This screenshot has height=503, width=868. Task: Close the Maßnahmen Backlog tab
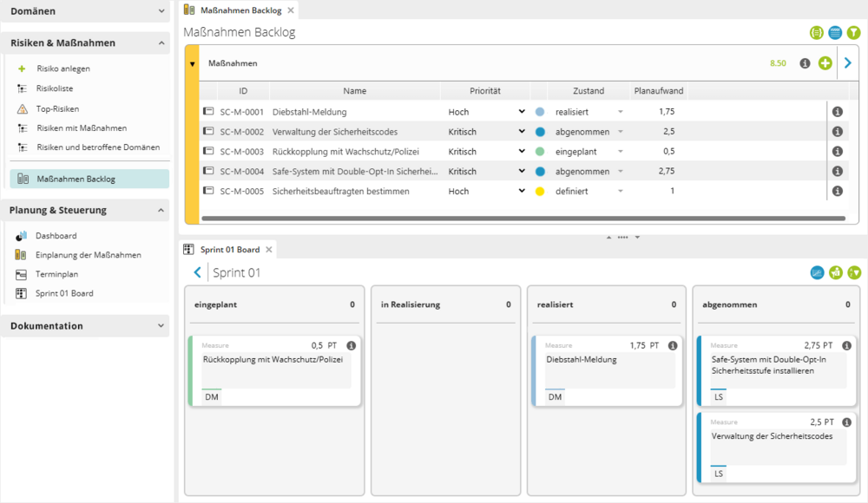tap(291, 10)
